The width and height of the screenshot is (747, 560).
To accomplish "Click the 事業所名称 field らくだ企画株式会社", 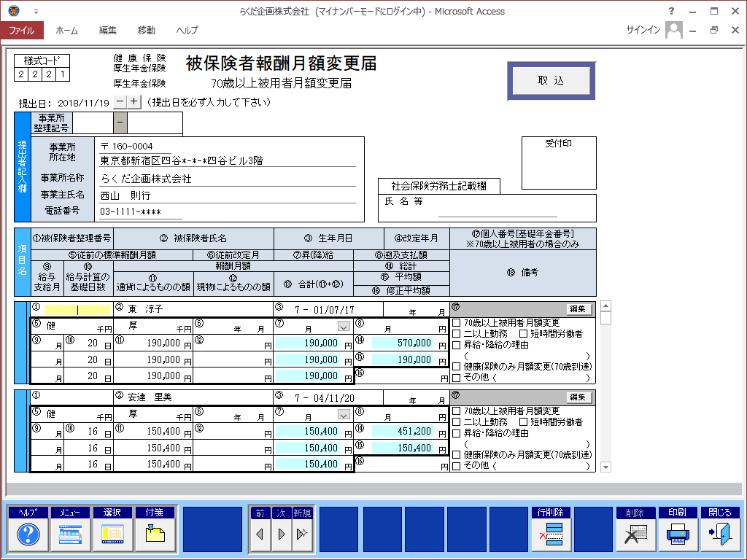I will tap(228, 179).
